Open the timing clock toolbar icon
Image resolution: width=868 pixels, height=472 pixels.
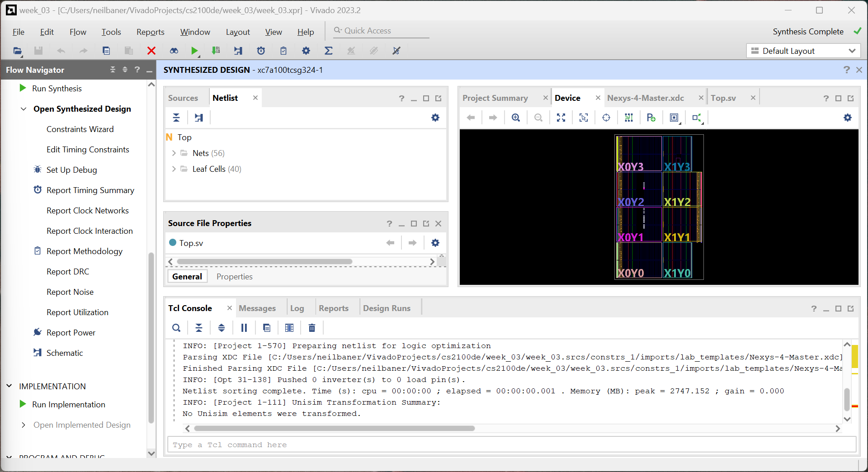(x=261, y=51)
